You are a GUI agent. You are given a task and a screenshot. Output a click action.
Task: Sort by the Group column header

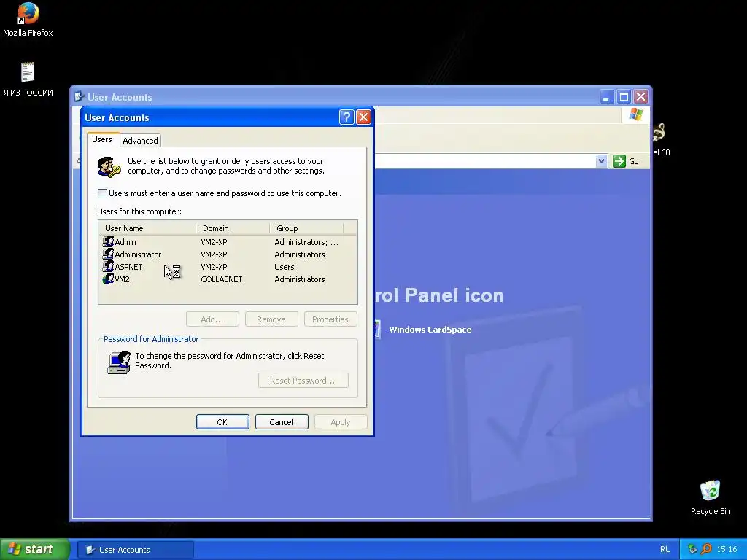(306, 228)
